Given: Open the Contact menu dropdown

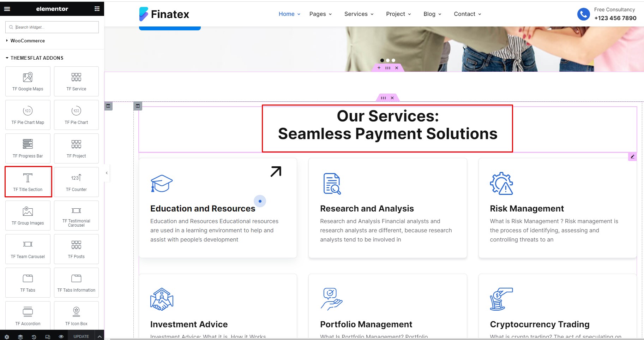Looking at the screenshot, I should coord(467,14).
